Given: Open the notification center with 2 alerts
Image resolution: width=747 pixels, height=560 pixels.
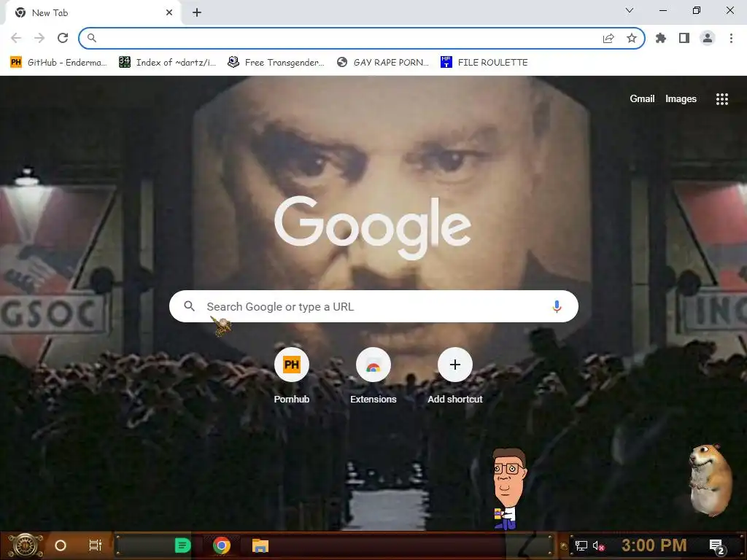Looking at the screenshot, I should [x=717, y=546].
